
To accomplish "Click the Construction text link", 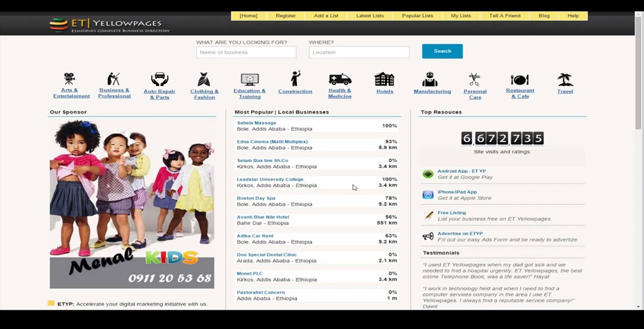I will 295,91.
